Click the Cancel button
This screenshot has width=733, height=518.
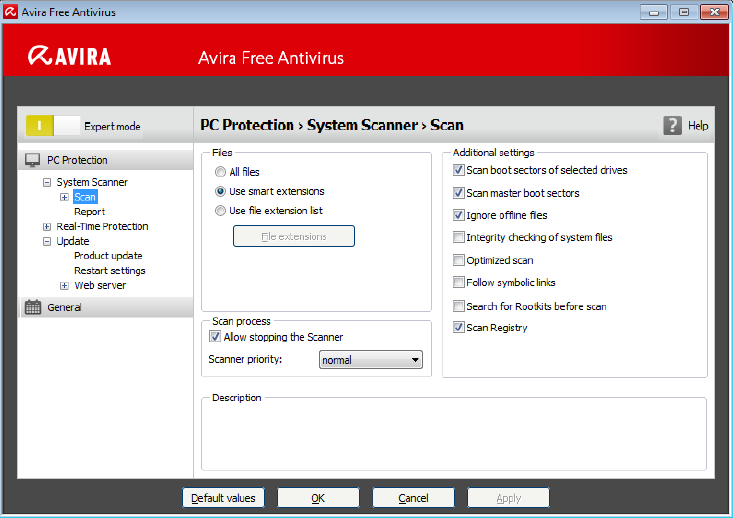[413, 498]
